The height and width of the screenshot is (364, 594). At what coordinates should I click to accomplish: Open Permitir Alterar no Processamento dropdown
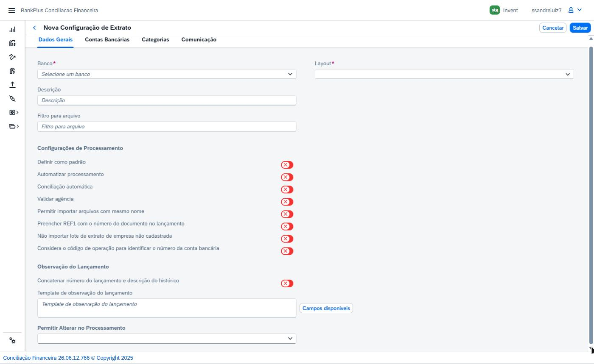coord(167,339)
